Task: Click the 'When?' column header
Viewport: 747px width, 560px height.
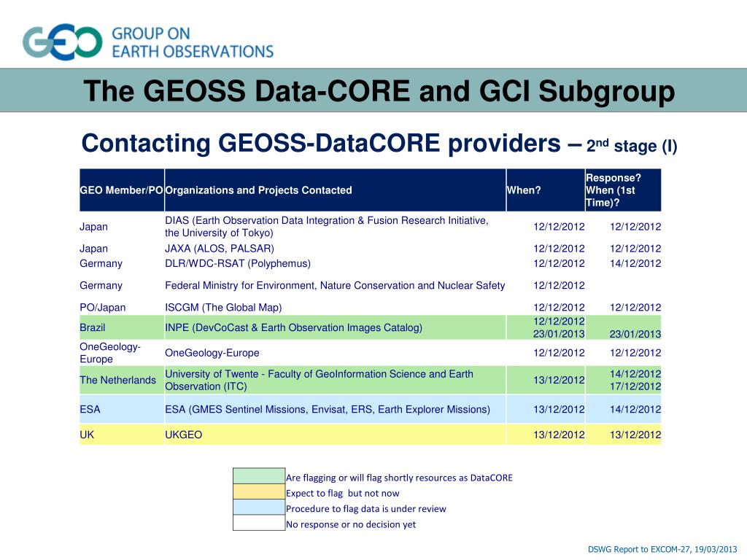Action: 546,190
